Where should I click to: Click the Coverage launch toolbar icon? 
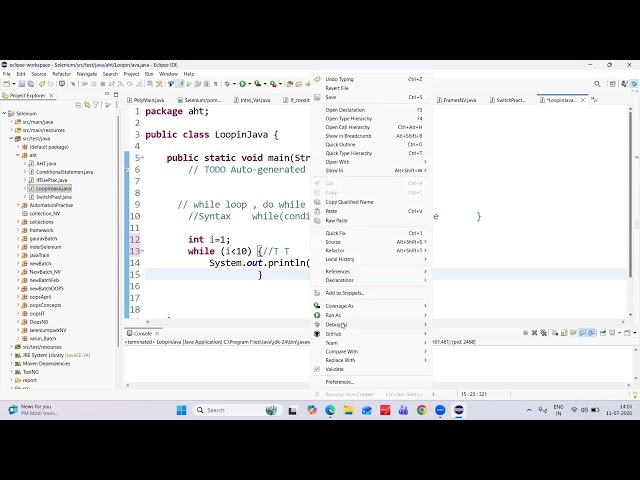(x=258, y=84)
